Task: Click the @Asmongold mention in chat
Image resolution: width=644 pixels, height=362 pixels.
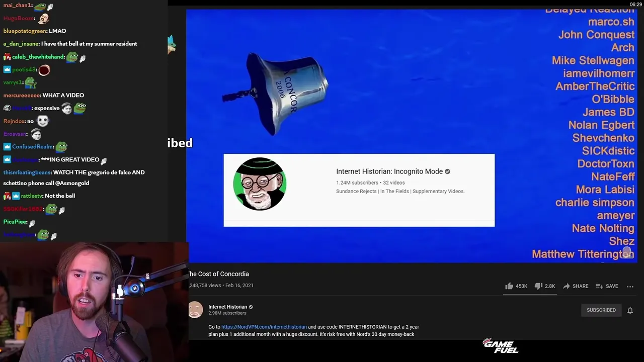Action: pyautogui.click(x=72, y=184)
